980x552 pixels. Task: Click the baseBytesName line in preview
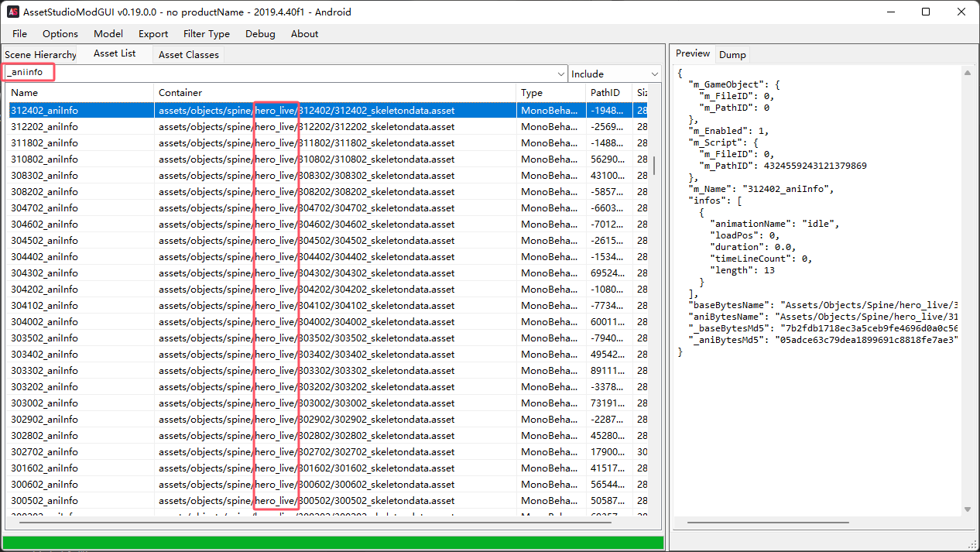click(824, 305)
